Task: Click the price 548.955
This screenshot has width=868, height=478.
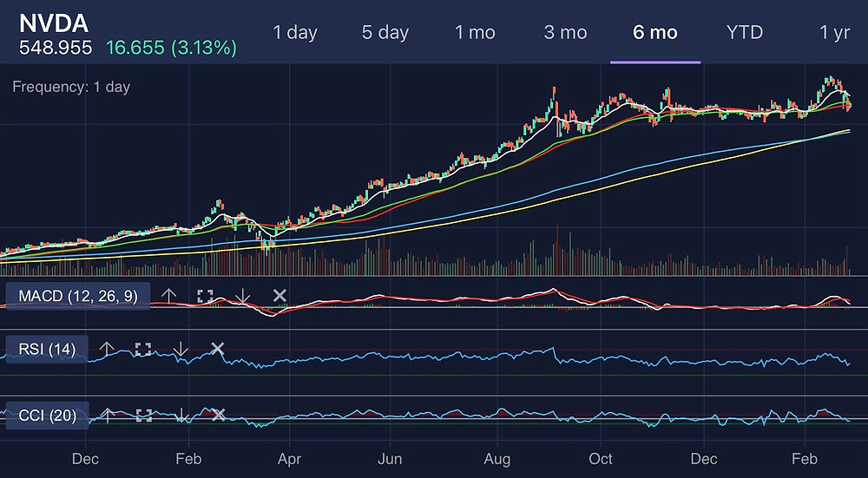Action: 56,48
